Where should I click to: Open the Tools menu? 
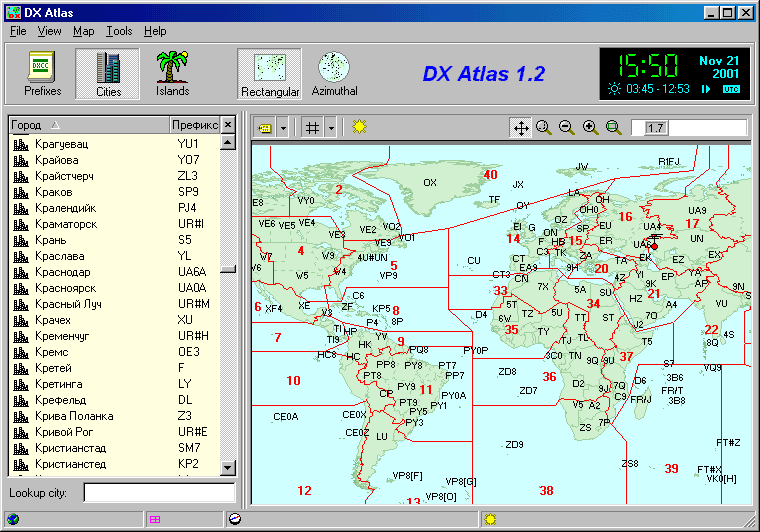tap(119, 31)
